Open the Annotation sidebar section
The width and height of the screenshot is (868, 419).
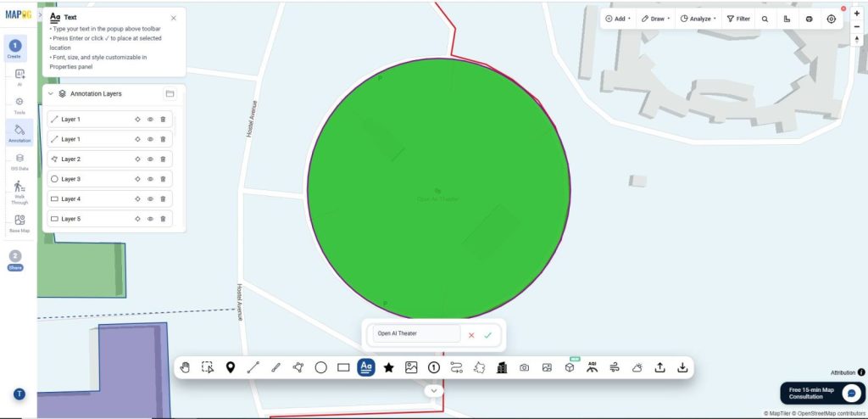click(x=19, y=133)
